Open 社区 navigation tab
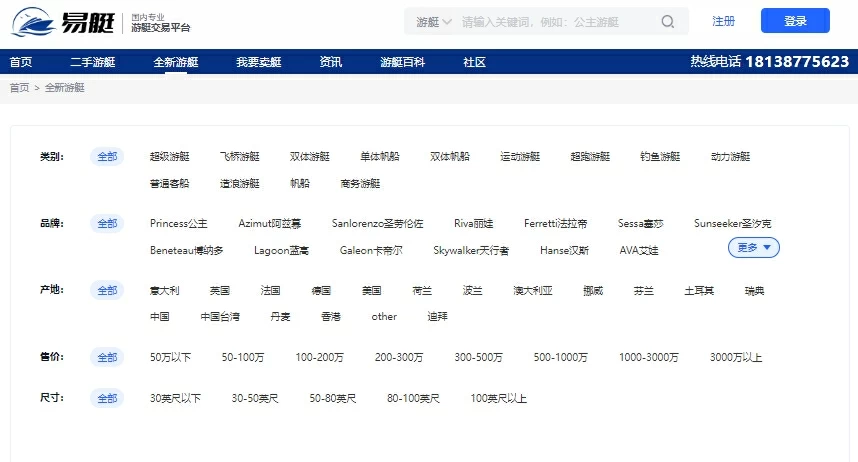The height and width of the screenshot is (462, 858). [x=474, y=62]
